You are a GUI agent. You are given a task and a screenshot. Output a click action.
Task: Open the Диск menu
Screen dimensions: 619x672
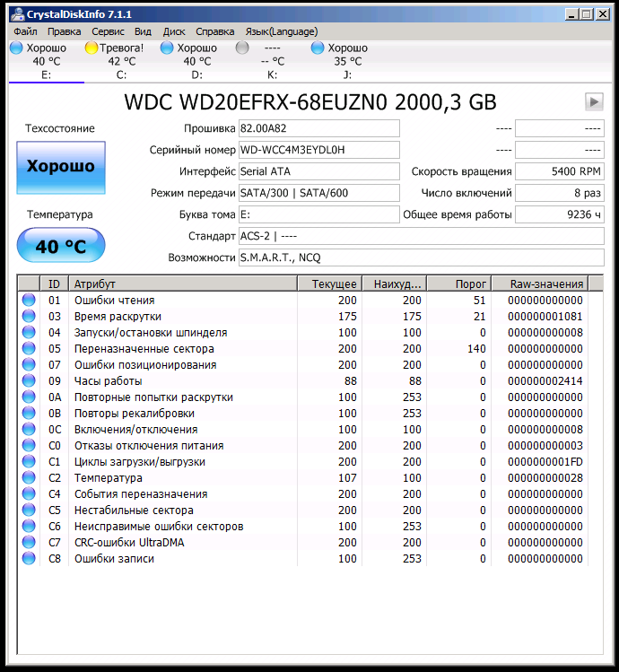[x=174, y=31]
